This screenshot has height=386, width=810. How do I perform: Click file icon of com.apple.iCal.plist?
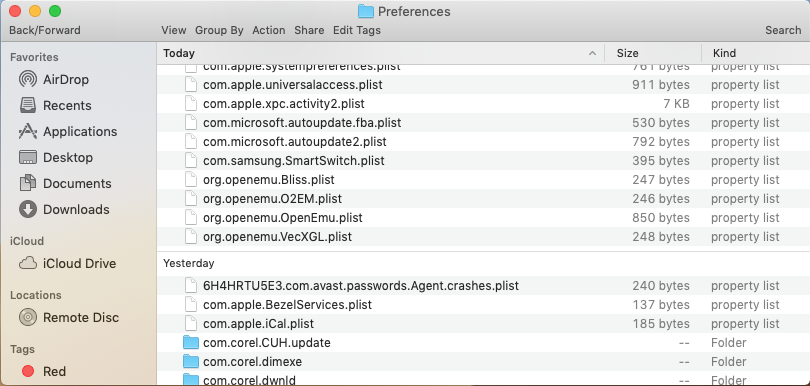coord(191,324)
